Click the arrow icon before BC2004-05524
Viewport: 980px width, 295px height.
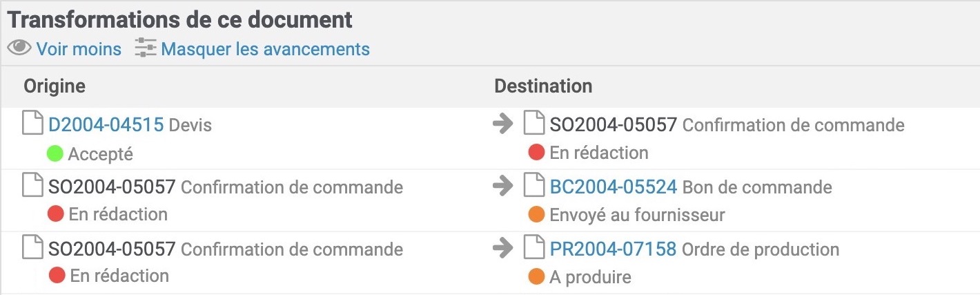click(503, 186)
